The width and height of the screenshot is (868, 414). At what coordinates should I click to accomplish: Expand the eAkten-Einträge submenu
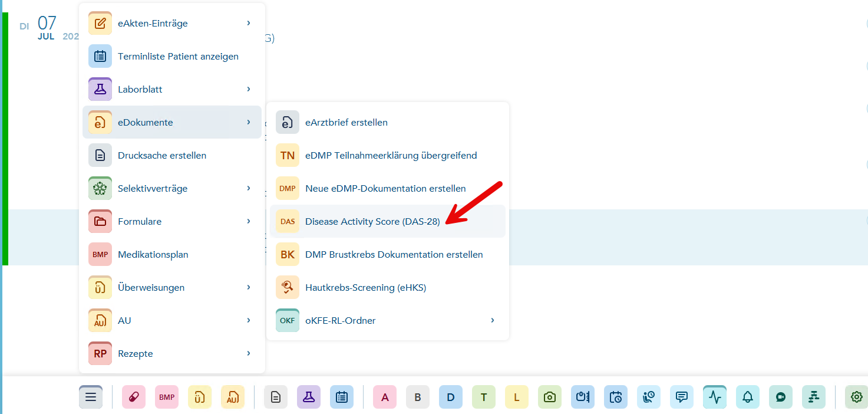coord(172,23)
